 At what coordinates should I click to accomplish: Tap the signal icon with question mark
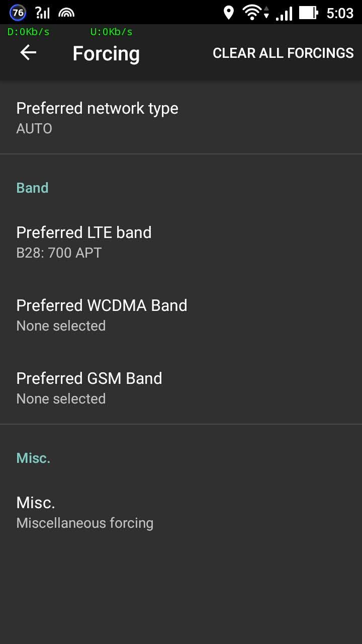(43, 13)
